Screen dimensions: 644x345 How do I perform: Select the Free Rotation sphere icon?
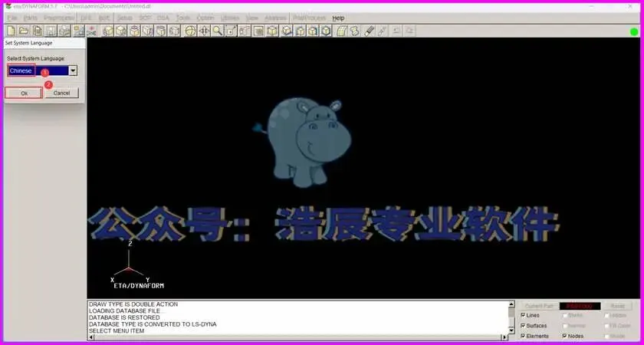pyautogui.click(x=190, y=31)
